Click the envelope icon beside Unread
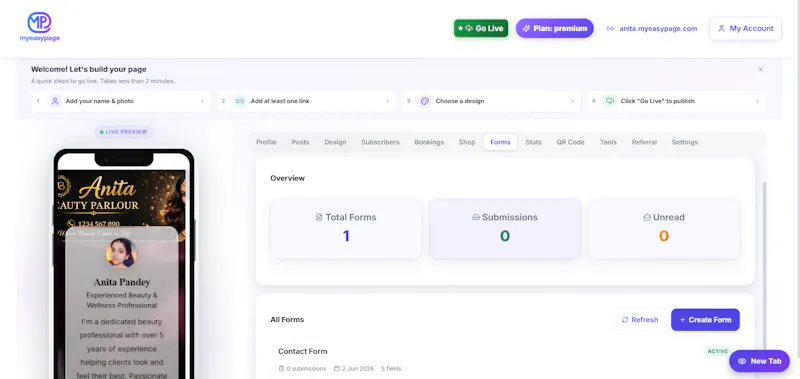 tap(647, 217)
